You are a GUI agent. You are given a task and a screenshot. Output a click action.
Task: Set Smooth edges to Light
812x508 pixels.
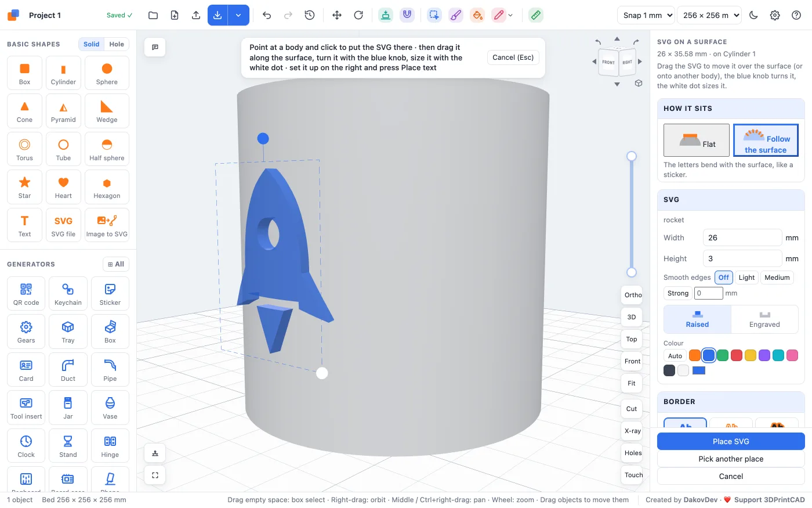tap(746, 278)
